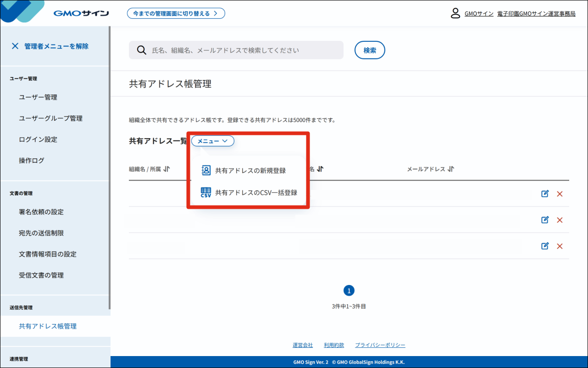The width and height of the screenshot is (588, 368).
Task: Select 共有アドレスの新規登録 from menu
Action: click(x=250, y=171)
